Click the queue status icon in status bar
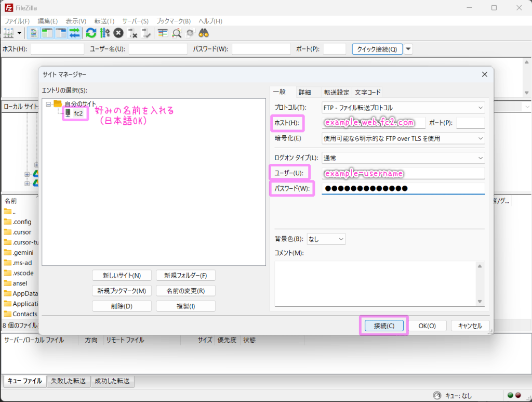Screen dimensions: 532x402 (x=437, y=395)
